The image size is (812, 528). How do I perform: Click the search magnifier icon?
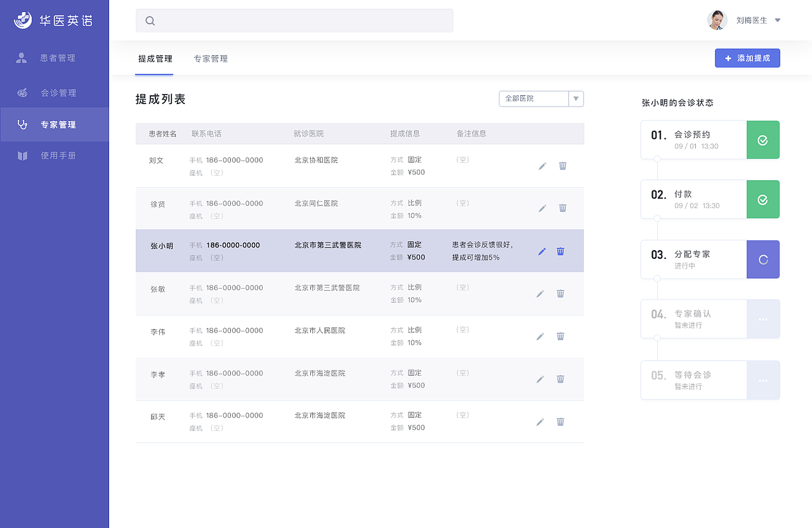150,20
